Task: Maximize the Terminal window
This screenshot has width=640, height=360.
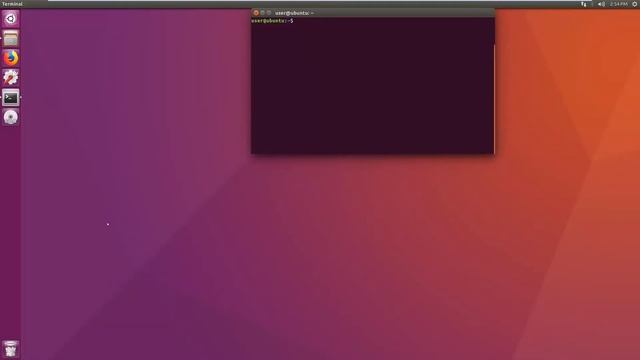Action: 269,13
